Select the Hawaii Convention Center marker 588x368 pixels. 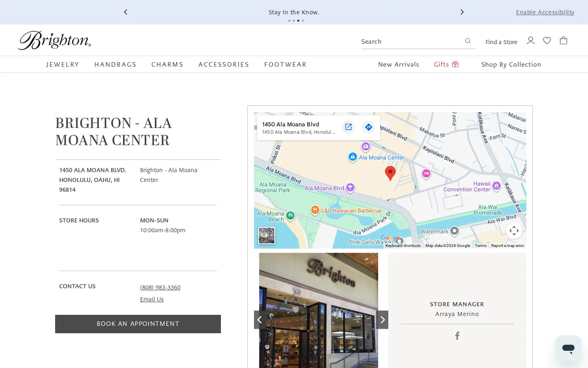(x=497, y=186)
